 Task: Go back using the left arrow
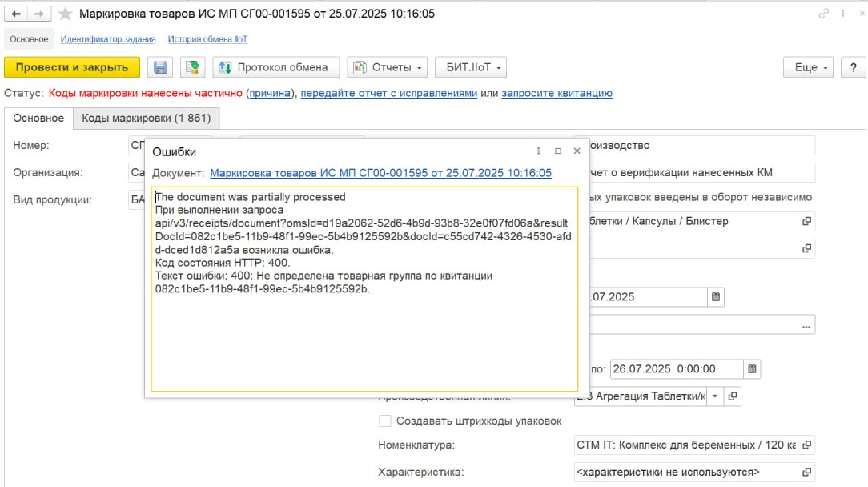click(x=16, y=14)
